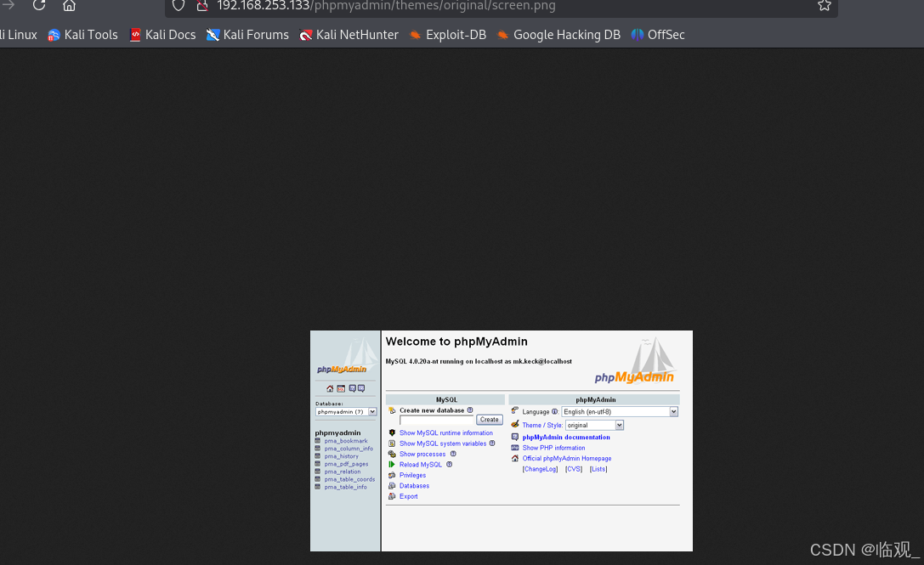924x565 pixels.
Task: Open the Kali NetHunter bookmark
Action: click(349, 35)
